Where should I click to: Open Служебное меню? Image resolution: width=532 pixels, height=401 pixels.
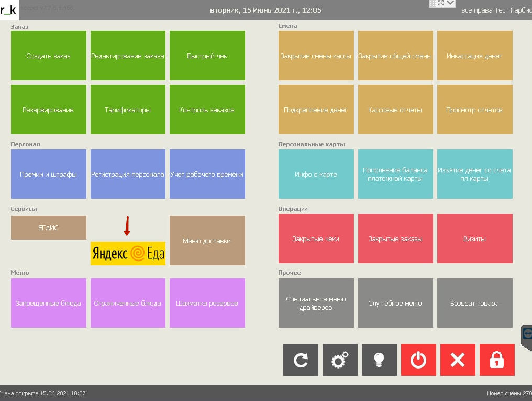point(396,303)
